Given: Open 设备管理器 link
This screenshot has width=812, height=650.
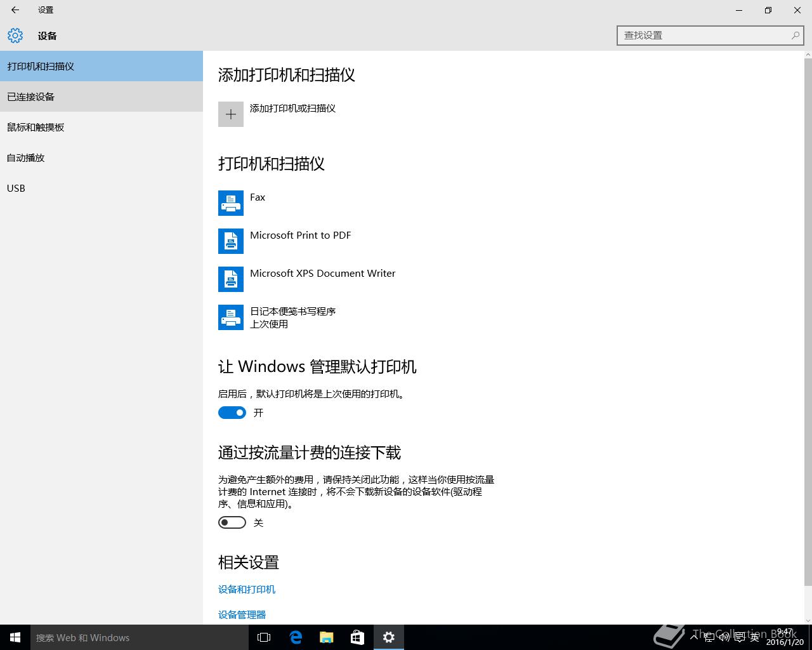Looking at the screenshot, I should [x=242, y=614].
